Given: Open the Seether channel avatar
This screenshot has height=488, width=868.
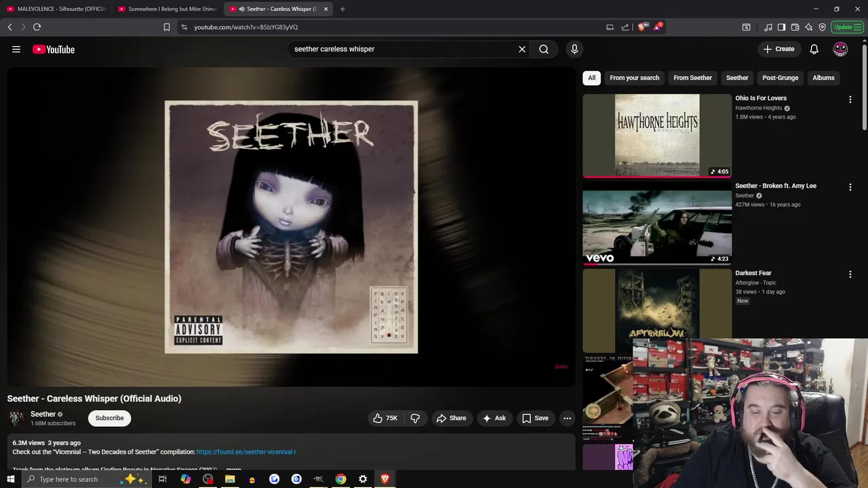Looking at the screenshot, I should point(16,418).
